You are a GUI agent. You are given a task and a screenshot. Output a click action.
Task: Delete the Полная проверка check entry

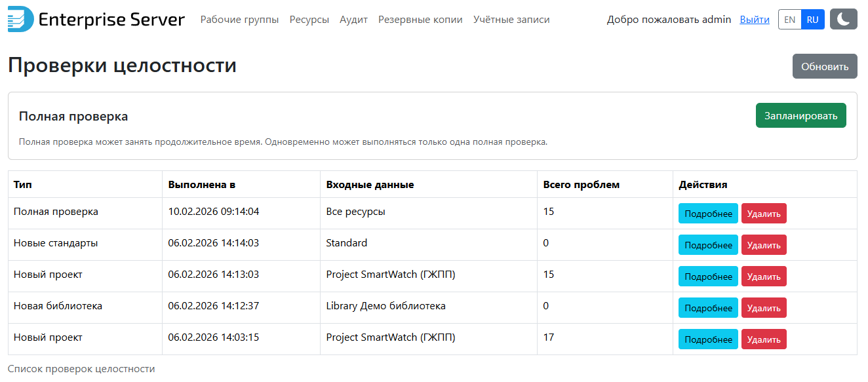pyautogui.click(x=764, y=214)
